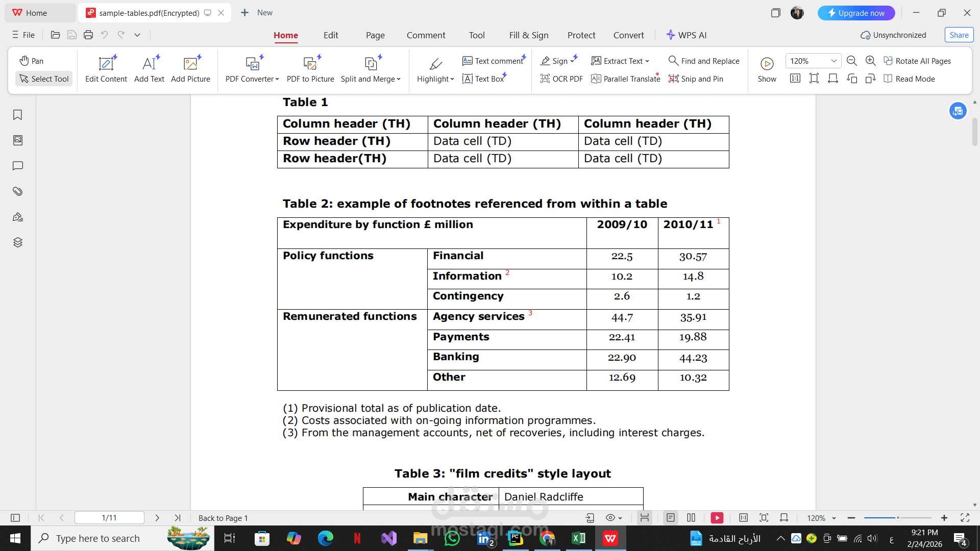The height and width of the screenshot is (551, 980).
Task: Open the Layers sidebar panel
Action: [17, 242]
